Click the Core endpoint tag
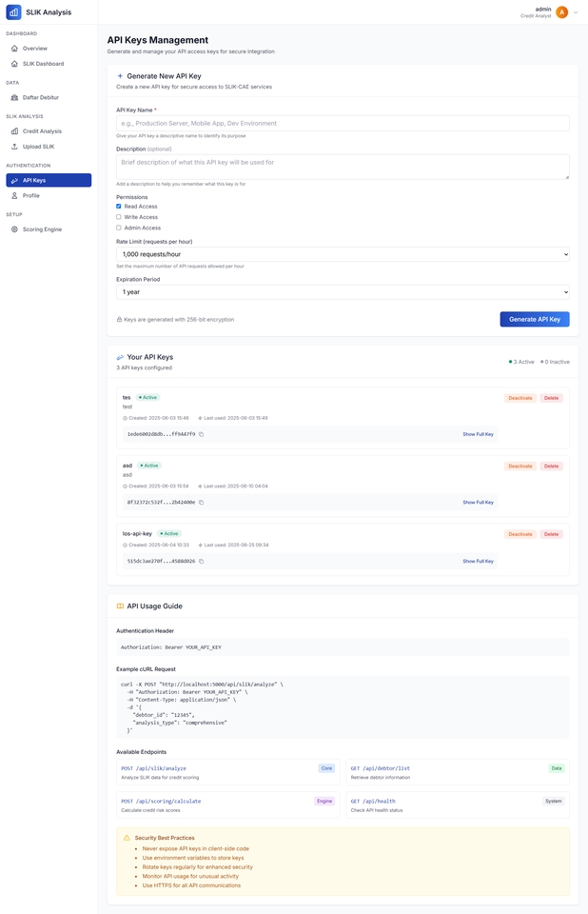Image resolution: width=588 pixels, height=914 pixels. tap(326, 768)
